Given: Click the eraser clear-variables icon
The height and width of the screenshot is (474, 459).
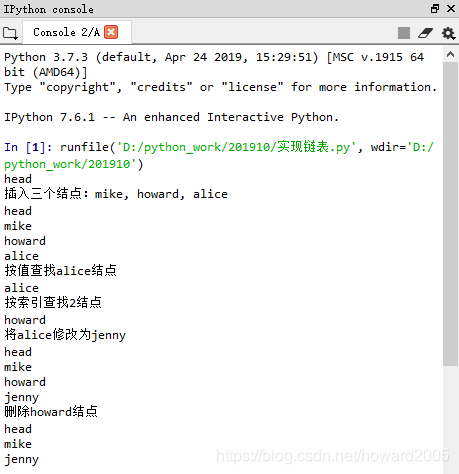Looking at the screenshot, I should (x=426, y=33).
